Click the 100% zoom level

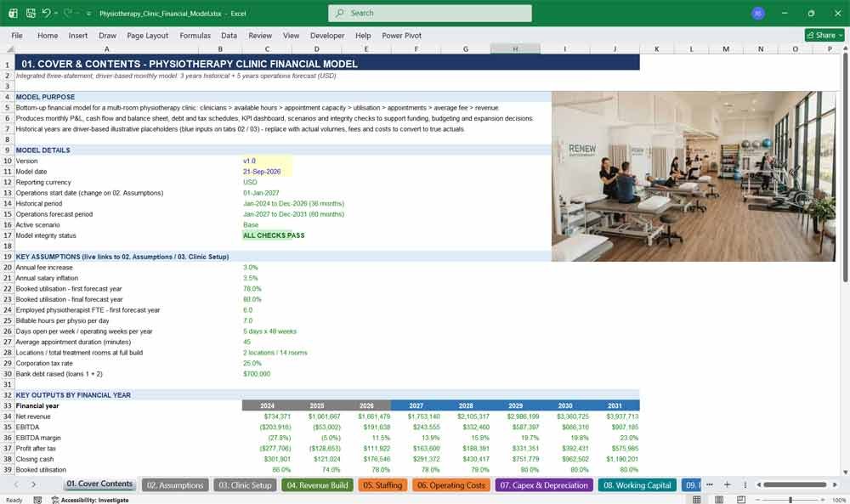click(x=839, y=500)
